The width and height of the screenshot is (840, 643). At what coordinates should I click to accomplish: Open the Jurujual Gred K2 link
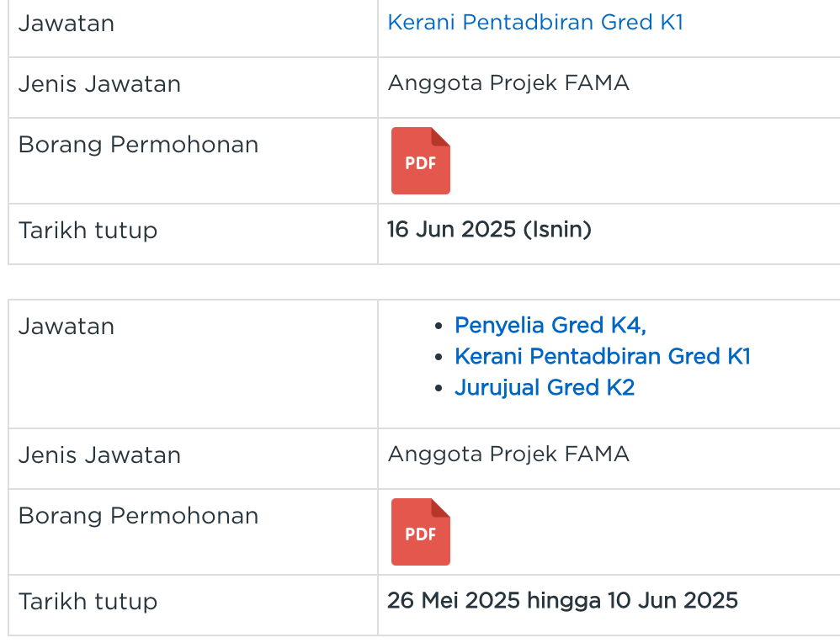click(x=544, y=388)
